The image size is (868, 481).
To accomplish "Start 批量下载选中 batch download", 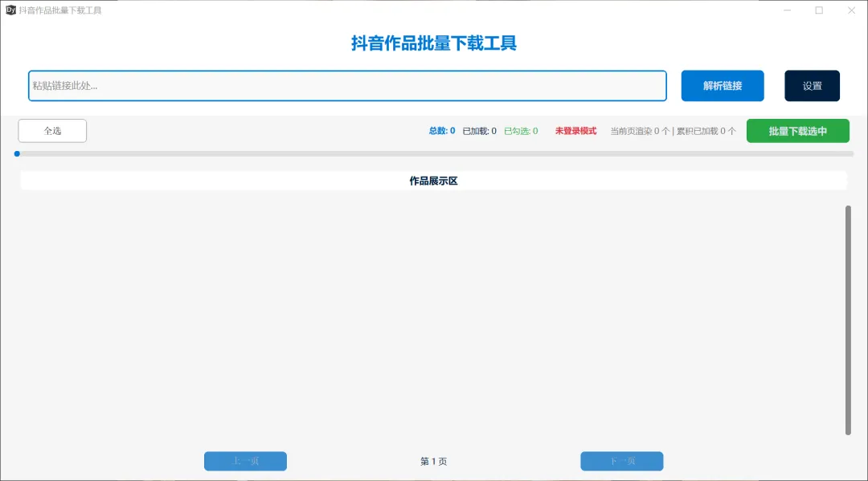I will click(798, 131).
